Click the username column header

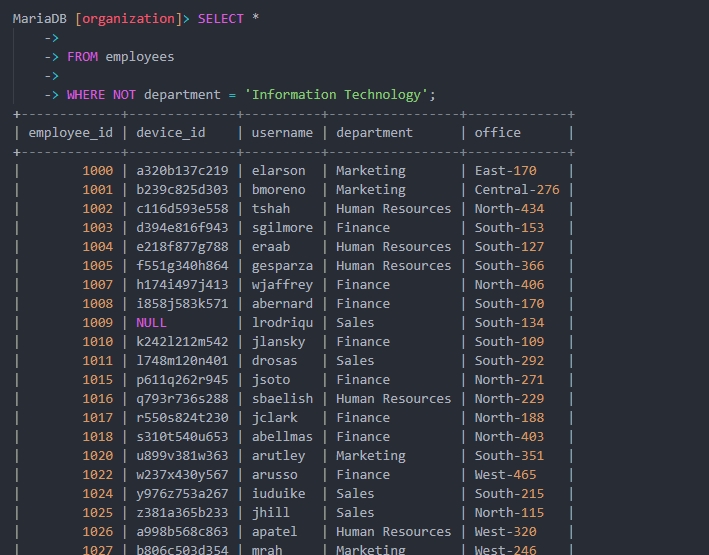point(282,133)
